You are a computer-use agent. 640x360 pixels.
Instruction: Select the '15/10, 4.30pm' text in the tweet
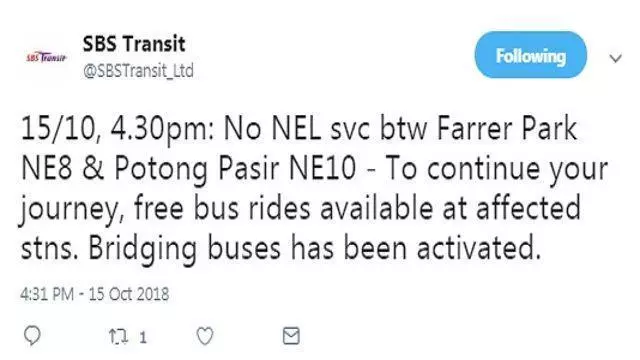coord(117,130)
